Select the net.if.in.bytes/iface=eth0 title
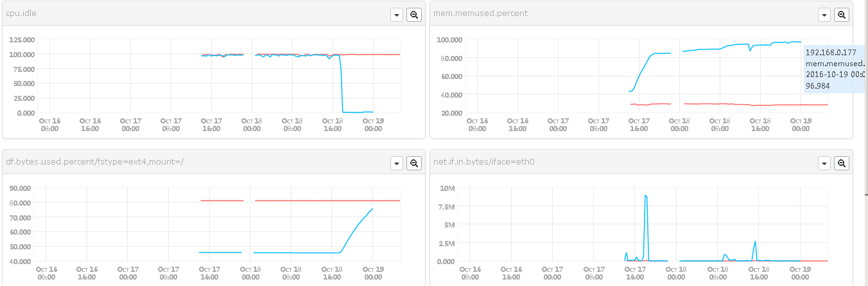This screenshot has width=868, height=286. [484, 161]
